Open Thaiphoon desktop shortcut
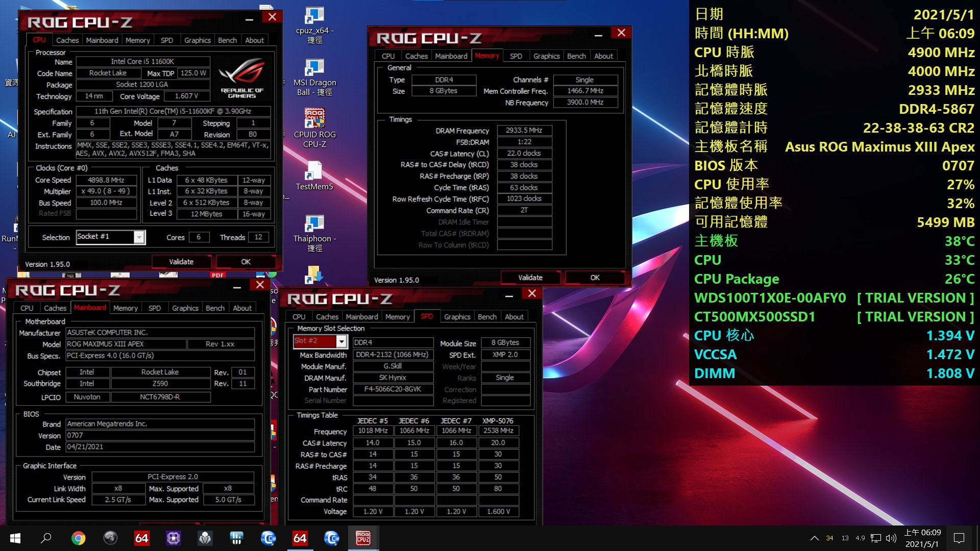This screenshot has width=980, height=551. pyautogui.click(x=314, y=234)
